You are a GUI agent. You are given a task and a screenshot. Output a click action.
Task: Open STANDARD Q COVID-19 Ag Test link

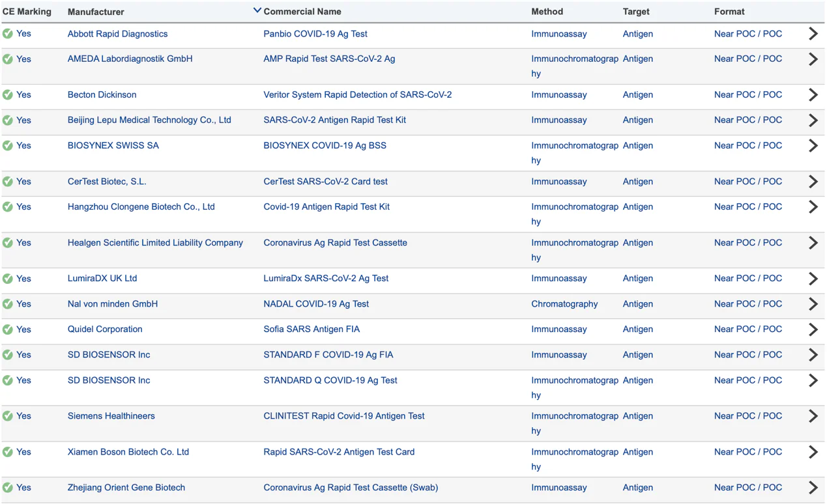click(x=330, y=380)
